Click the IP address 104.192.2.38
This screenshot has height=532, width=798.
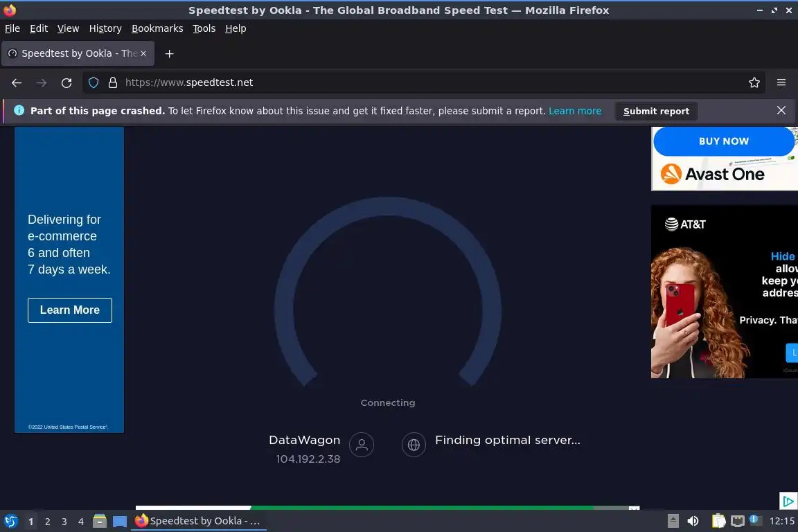click(x=308, y=459)
